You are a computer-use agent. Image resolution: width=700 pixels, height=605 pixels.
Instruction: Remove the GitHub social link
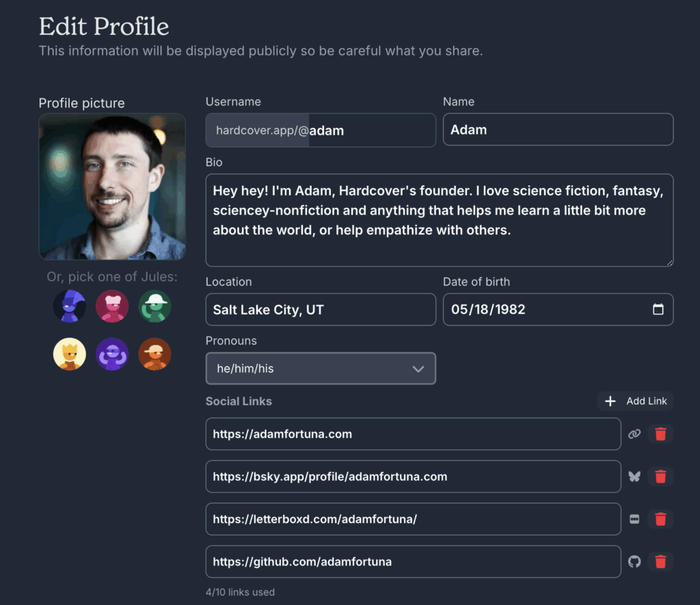660,562
